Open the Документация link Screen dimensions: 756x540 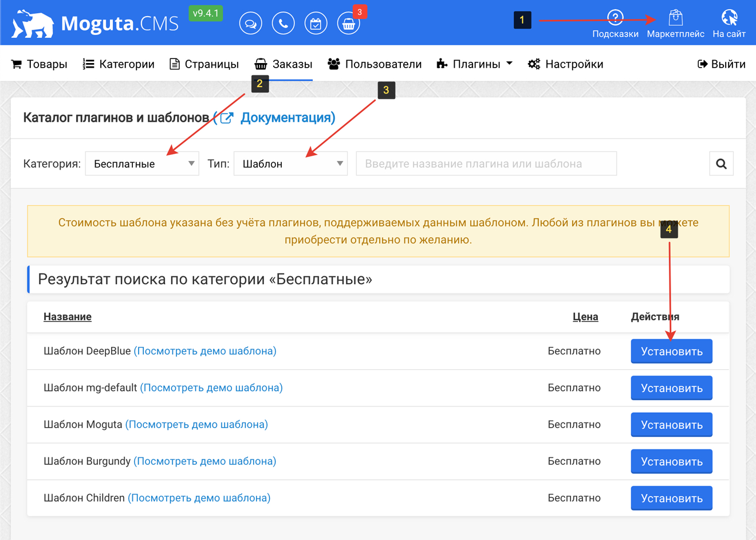tap(288, 118)
